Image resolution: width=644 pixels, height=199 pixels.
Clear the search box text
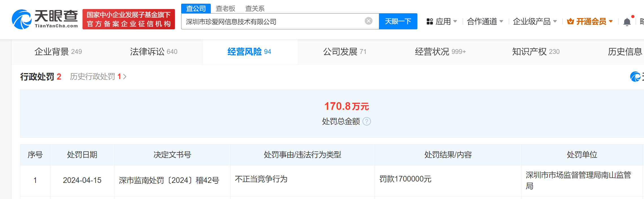coord(368,21)
